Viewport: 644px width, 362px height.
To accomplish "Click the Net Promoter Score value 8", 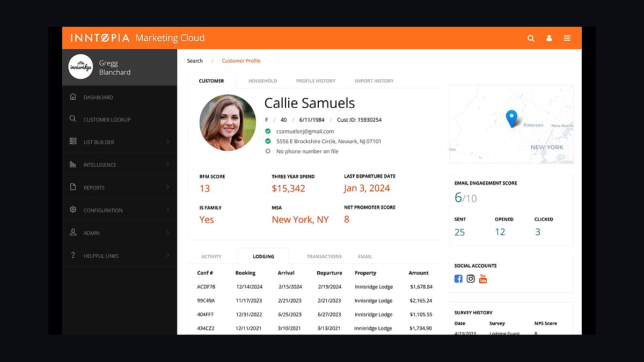I will 347,219.
